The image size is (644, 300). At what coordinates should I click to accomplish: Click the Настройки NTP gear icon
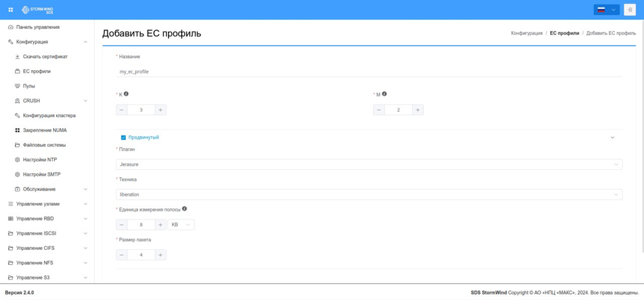[17, 160]
